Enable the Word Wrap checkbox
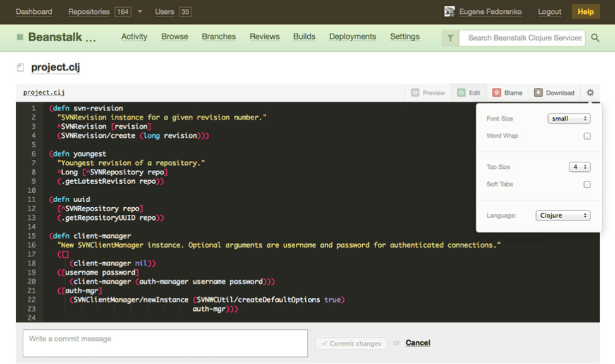 click(x=587, y=136)
